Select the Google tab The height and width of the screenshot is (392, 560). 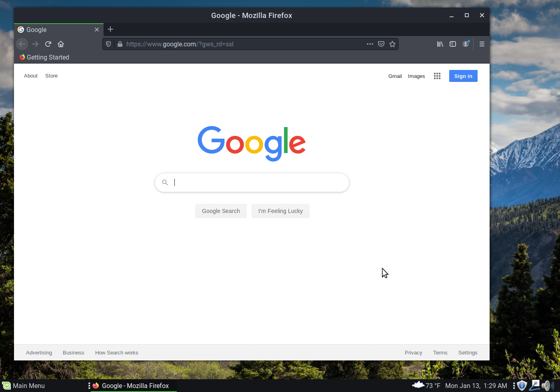[56, 30]
